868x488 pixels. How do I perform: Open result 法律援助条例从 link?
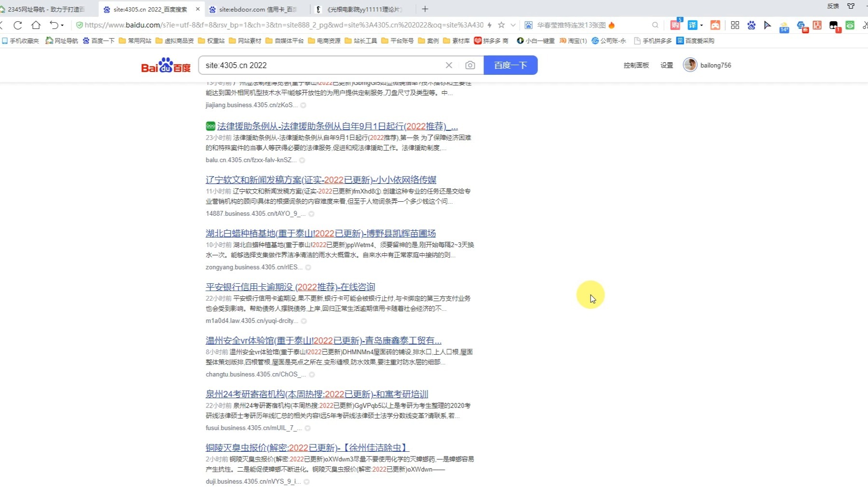337,126
